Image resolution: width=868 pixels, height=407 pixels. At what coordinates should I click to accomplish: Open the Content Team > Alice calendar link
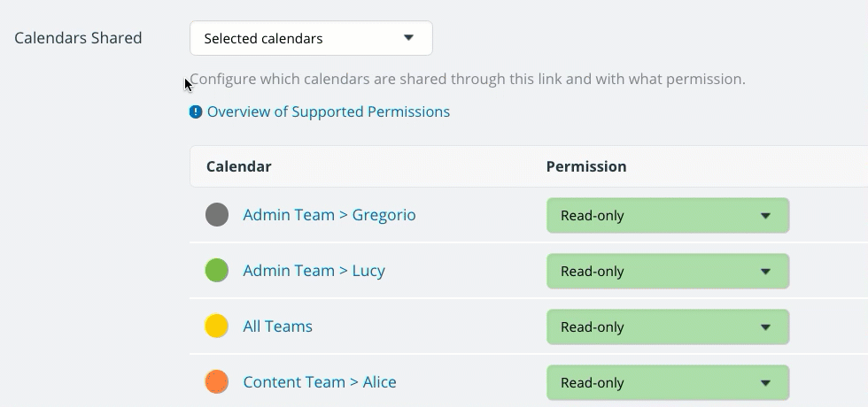click(320, 382)
